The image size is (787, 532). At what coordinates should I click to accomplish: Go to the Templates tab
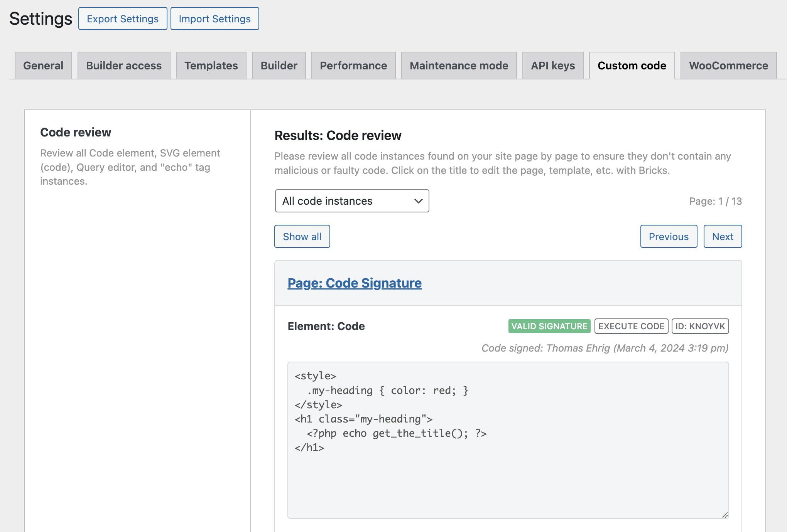click(x=211, y=66)
